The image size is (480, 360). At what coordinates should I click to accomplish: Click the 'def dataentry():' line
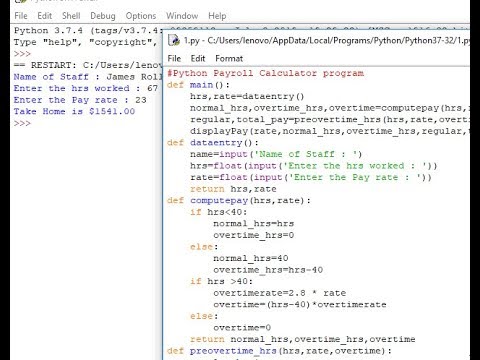point(212,143)
